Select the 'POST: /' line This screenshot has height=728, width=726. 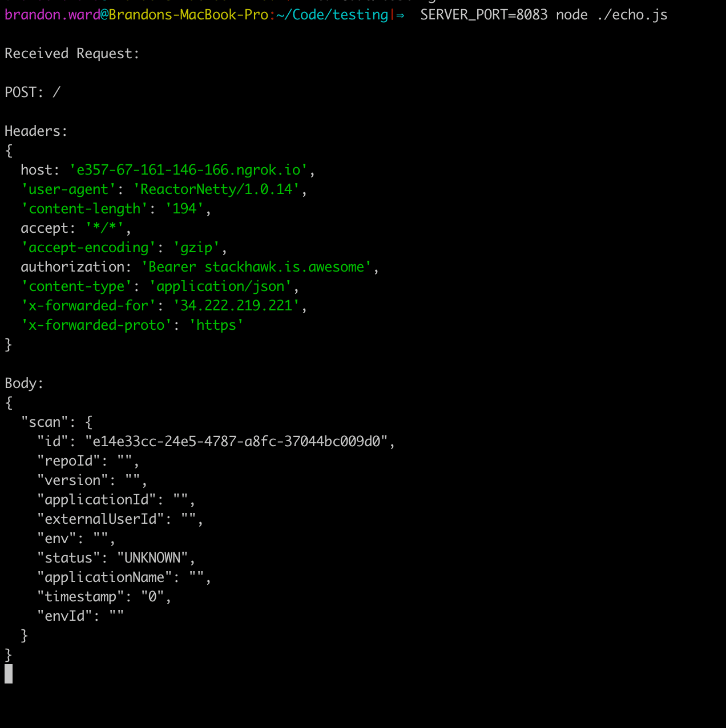[x=33, y=92]
